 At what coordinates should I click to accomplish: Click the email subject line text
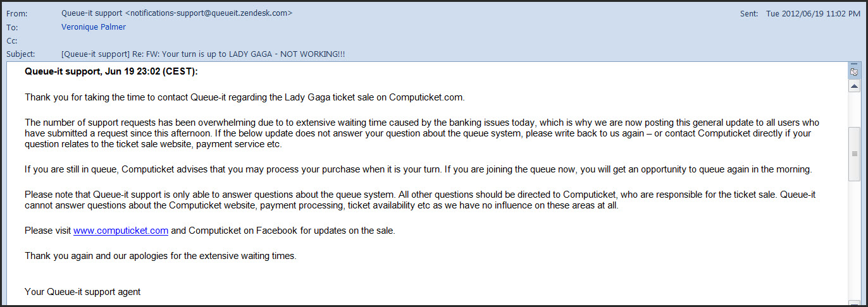(x=203, y=54)
